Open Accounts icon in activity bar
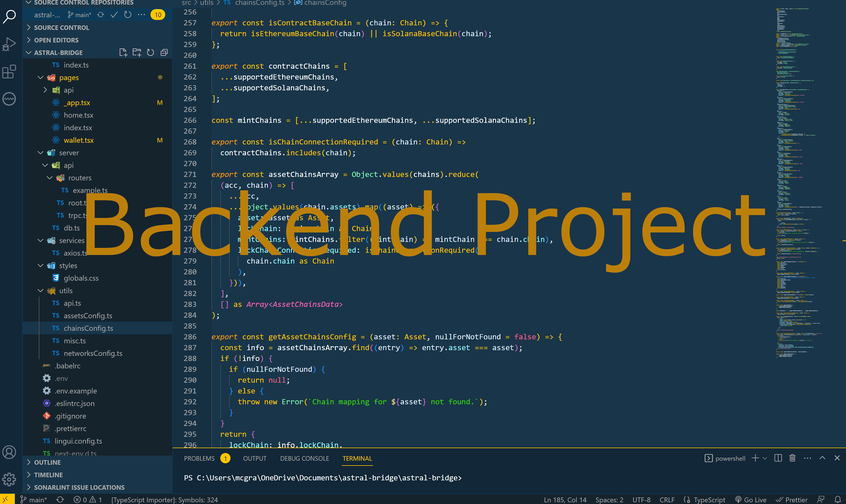This screenshot has height=504, width=846. (x=9, y=452)
